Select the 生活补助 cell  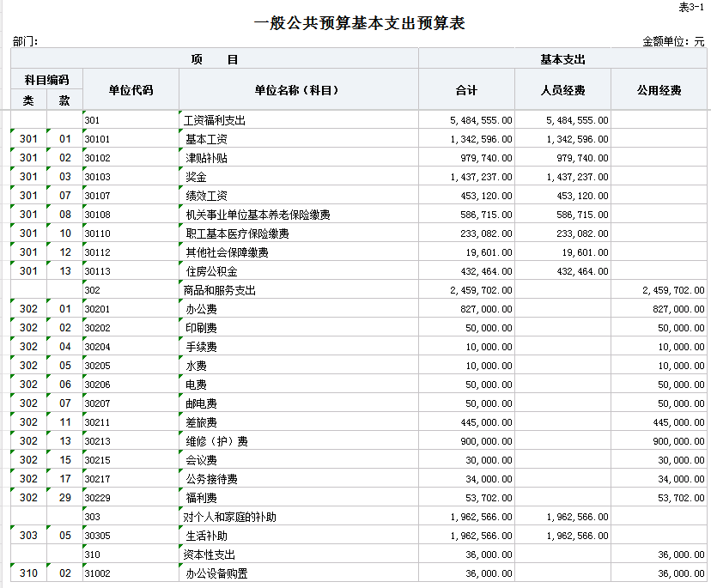point(298,536)
